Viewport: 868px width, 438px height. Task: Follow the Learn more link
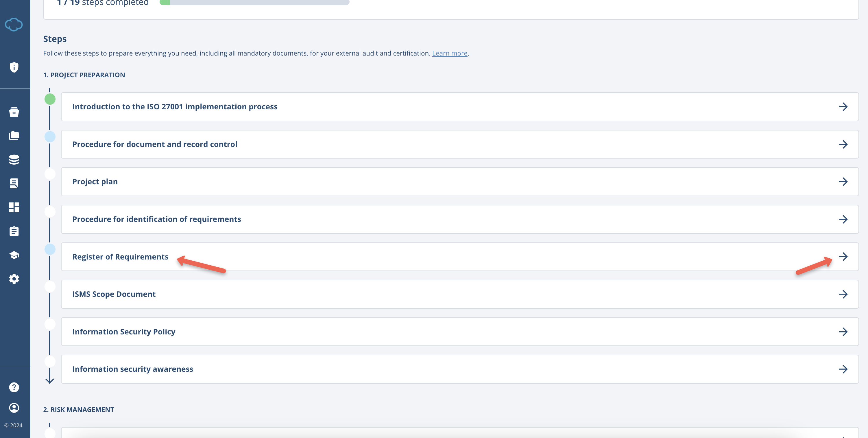450,53
